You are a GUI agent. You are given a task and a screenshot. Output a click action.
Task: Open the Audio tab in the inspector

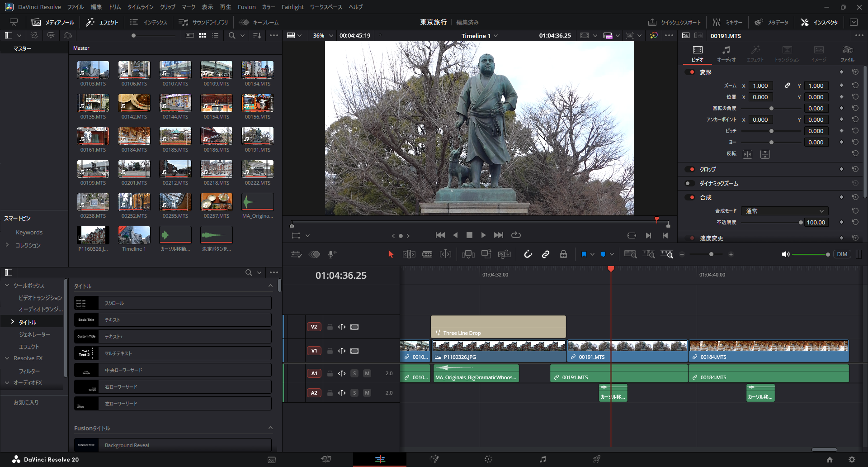[x=726, y=53]
